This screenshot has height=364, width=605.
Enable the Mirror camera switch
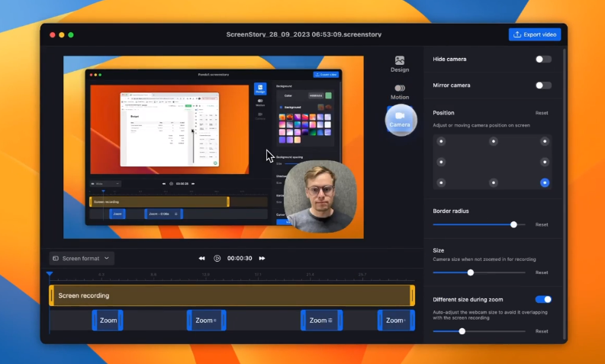[543, 85]
